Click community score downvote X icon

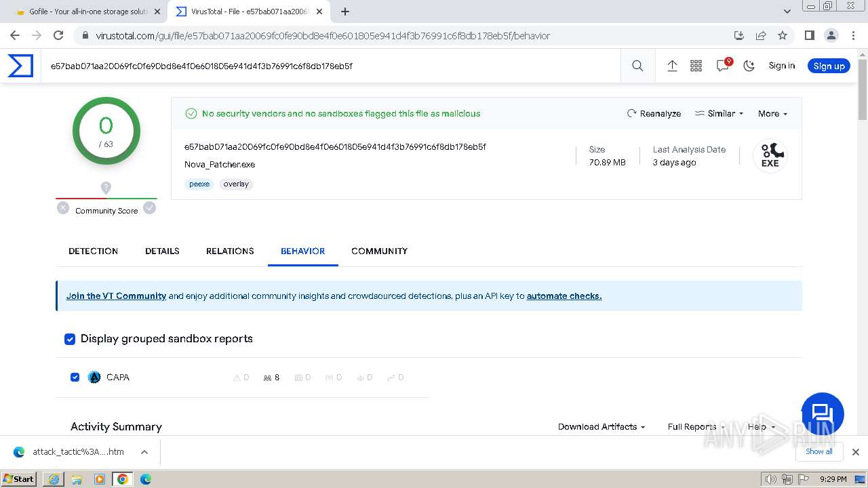[63, 208]
